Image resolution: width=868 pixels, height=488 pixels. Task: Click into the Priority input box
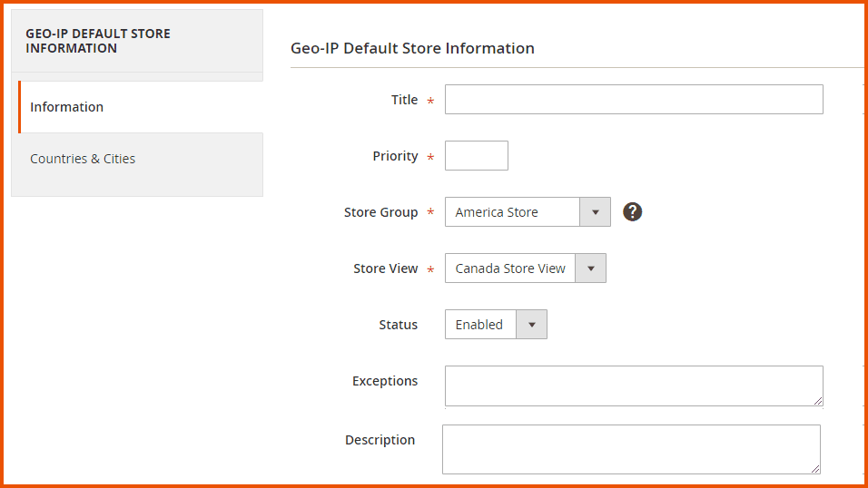476,156
